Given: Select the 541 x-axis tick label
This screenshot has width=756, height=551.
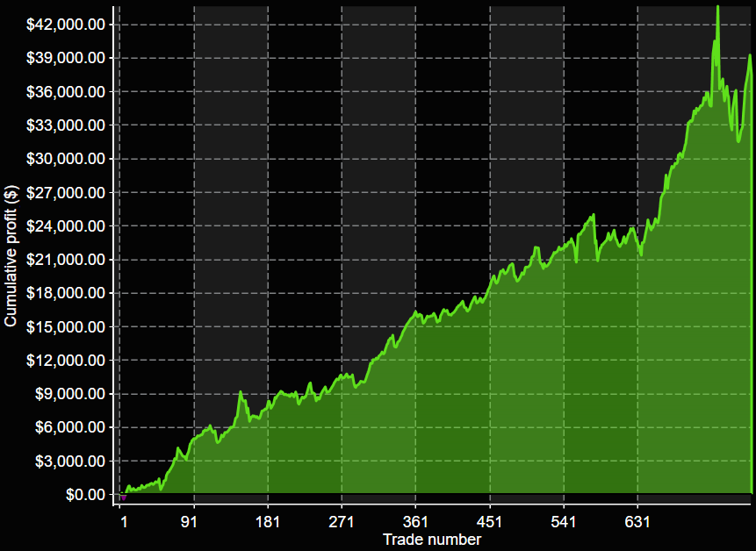Looking at the screenshot, I should 564,522.
